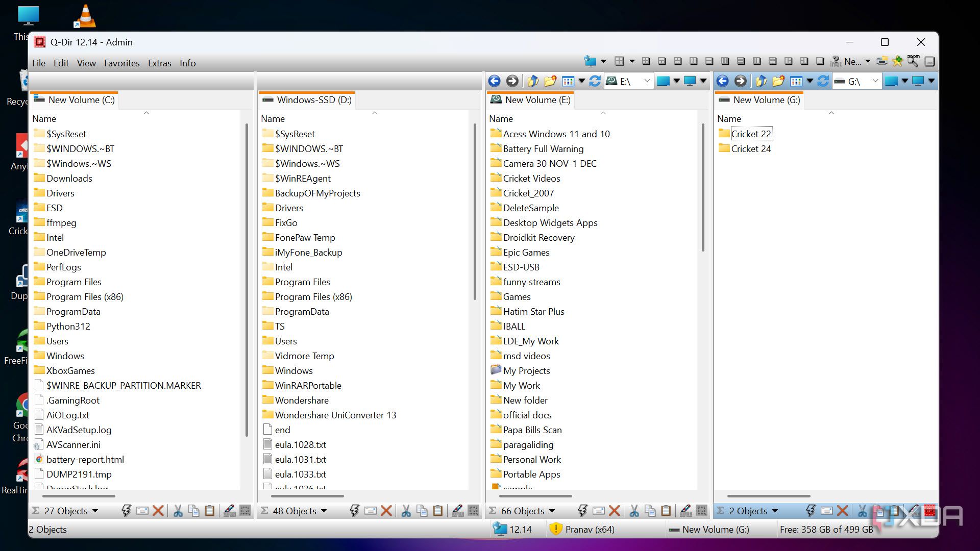This screenshot has height=551, width=980.
Task: Expand the 27 Objects dropdown arrow
Action: [95, 511]
